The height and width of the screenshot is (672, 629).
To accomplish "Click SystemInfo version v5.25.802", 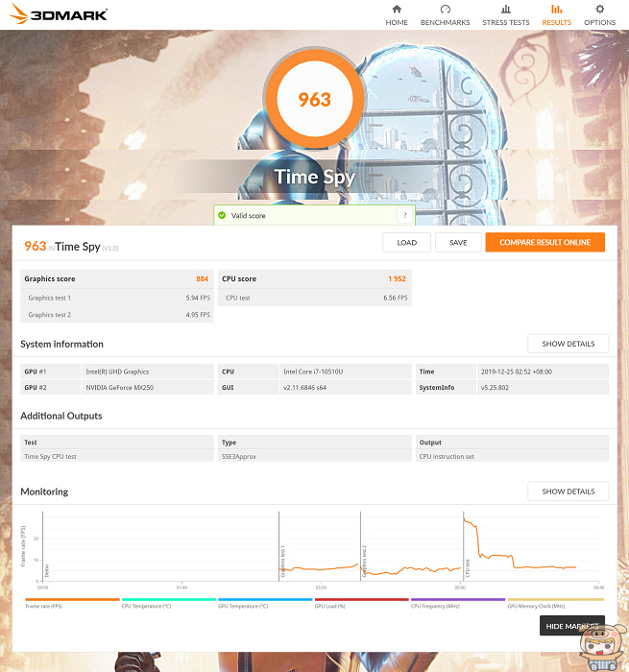I will 495,388.
